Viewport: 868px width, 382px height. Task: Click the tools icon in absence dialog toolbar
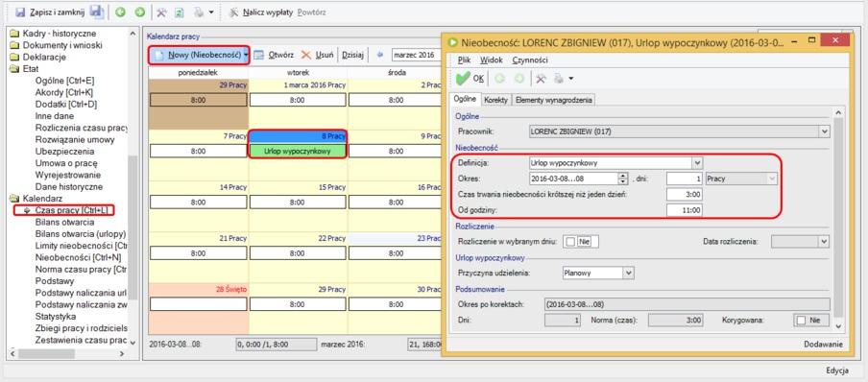(542, 78)
